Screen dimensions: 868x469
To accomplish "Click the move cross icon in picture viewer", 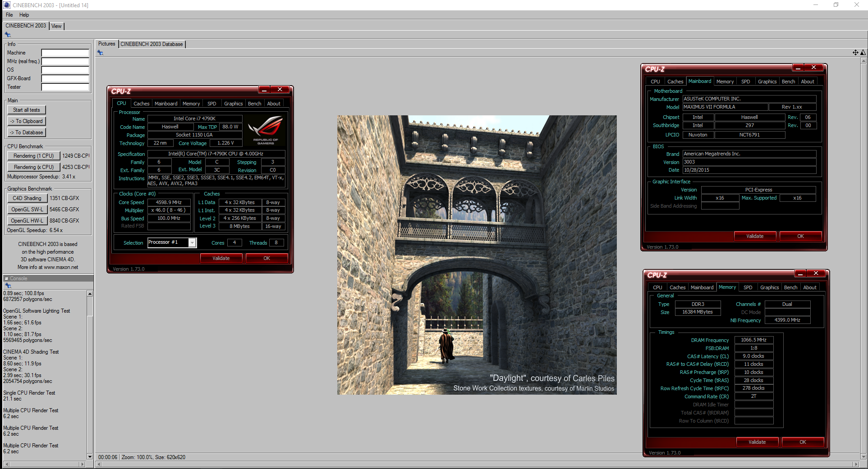I will 855,53.
